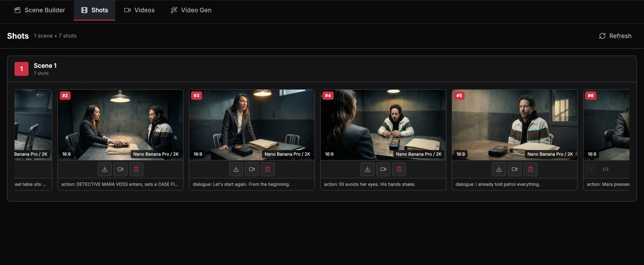Open shot #2 thumbnail
Screen dimensions: 644x265
[120, 125]
